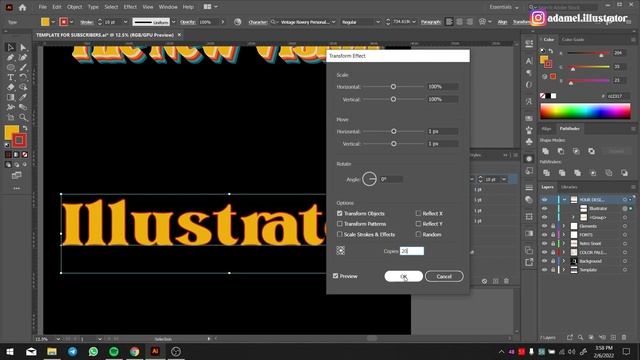Open the Effect menu
The width and height of the screenshot is (640, 360).
click(x=130, y=7)
